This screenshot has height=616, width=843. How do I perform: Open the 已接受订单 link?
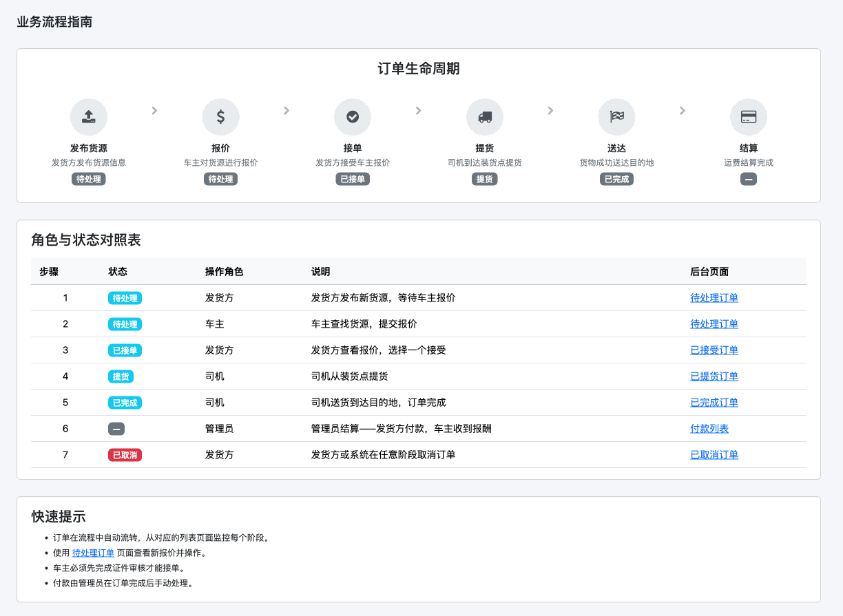[714, 350]
